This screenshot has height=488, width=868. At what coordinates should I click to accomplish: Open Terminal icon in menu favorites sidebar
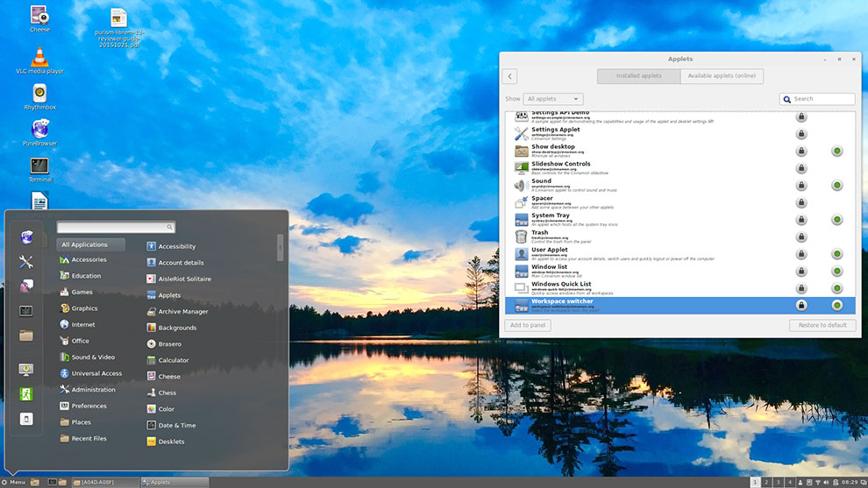pos(26,311)
